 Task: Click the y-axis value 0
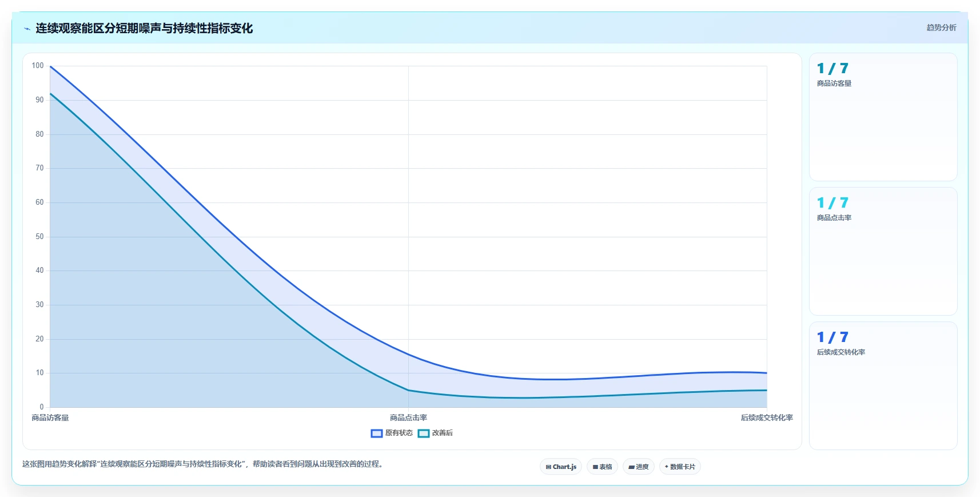tap(42, 407)
